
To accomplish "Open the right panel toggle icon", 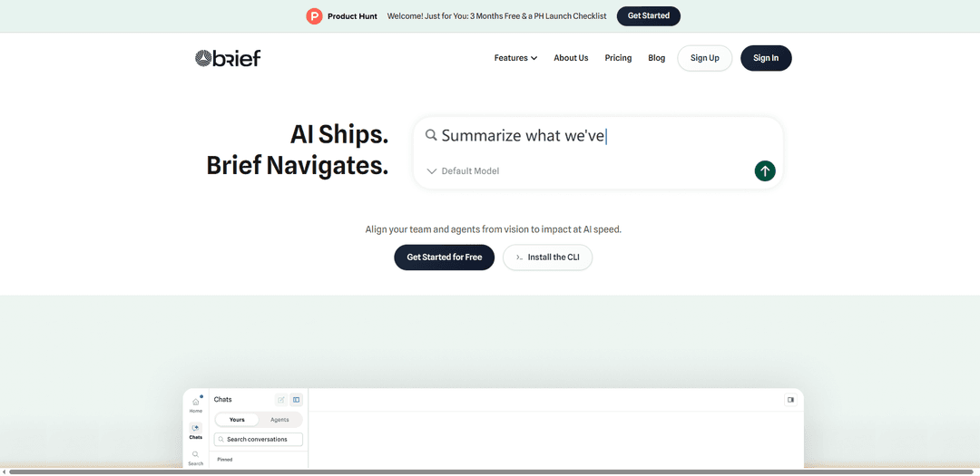I will [790, 400].
